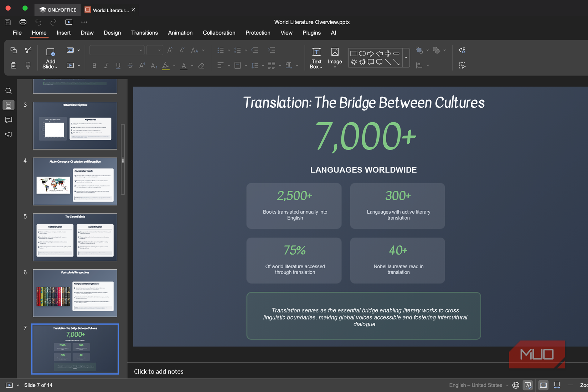Expand the font name combo box

[141, 50]
